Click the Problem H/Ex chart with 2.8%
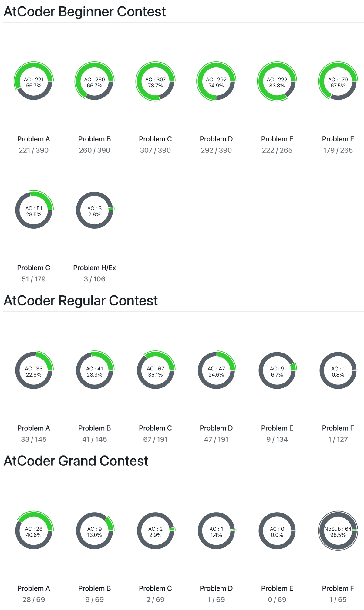The width and height of the screenshot is (364, 610). (x=95, y=210)
